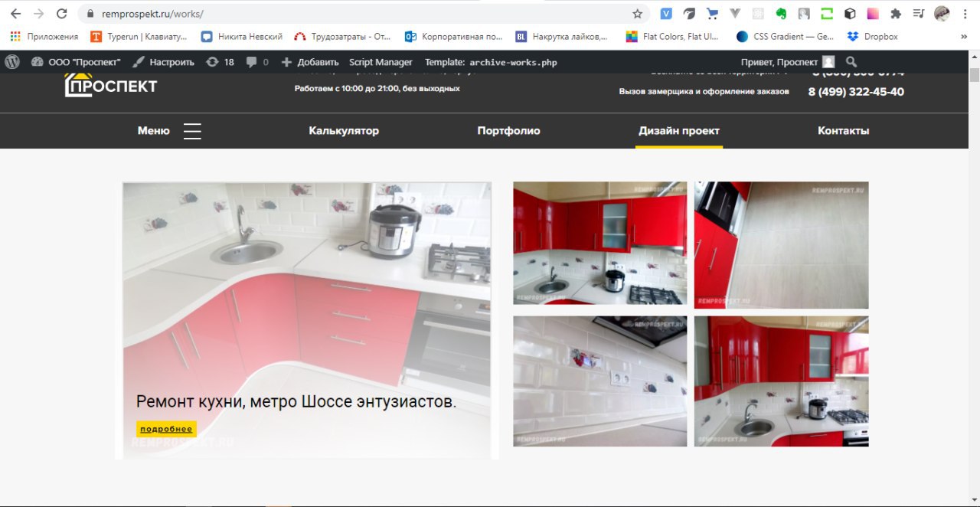Viewport: 980px width, 507px height.
Task: Open the Evernote elephant extension
Action: [781, 14]
